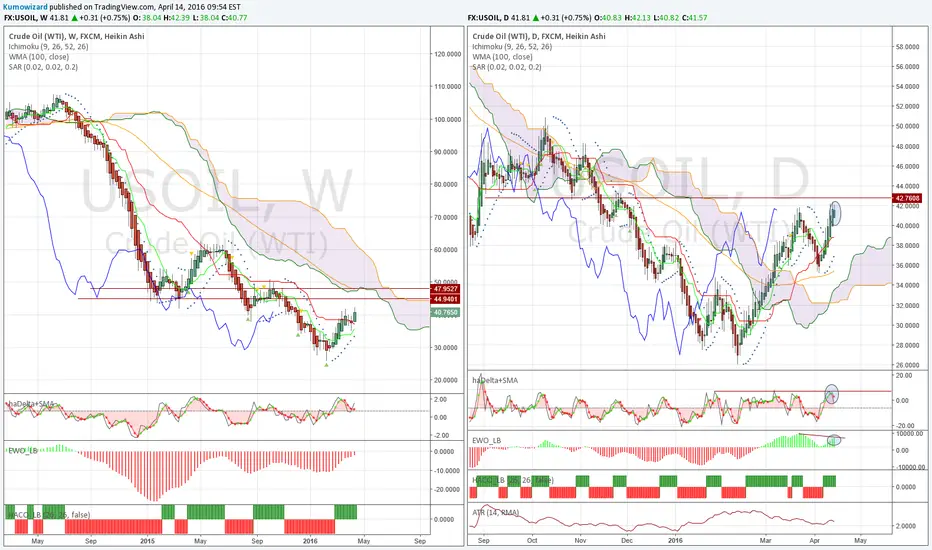Select Ichimoku legend on the daily chart
The image size is (932, 550).
[512, 46]
